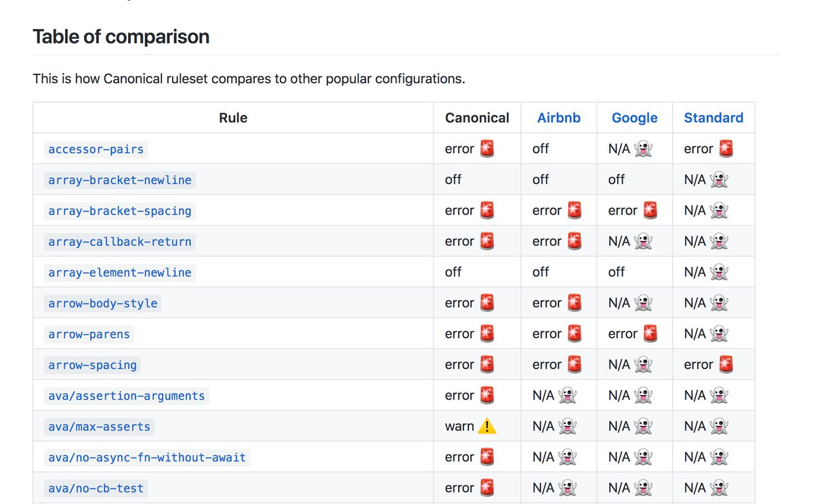Screen dimensions: 813x504
Task: Open the Standard configuration link
Action: point(713,117)
